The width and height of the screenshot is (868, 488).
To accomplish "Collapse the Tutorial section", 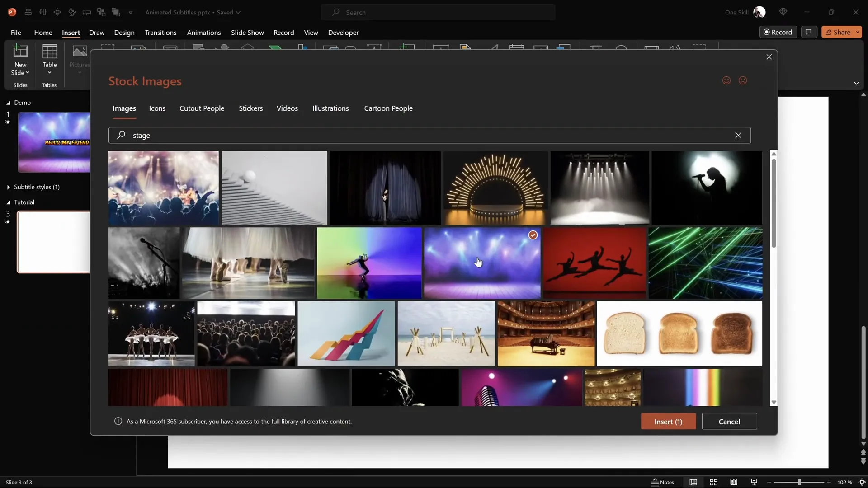I will pos(8,202).
